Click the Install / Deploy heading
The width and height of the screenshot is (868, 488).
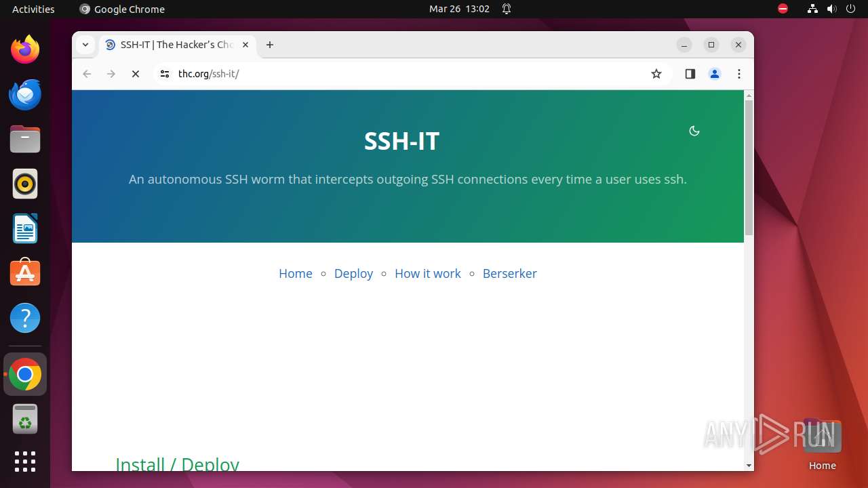click(177, 463)
